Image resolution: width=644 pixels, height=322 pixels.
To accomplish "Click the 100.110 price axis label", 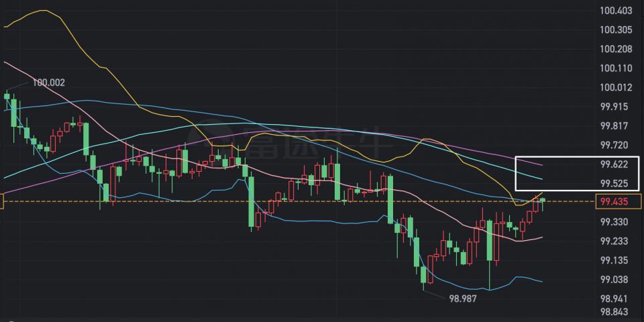I will pyautogui.click(x=617, y=68).
